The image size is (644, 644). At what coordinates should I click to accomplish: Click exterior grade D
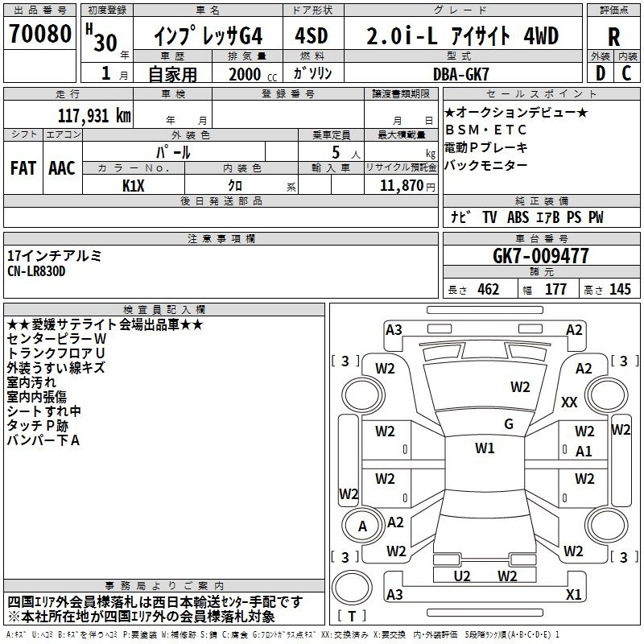pos(600,73)
